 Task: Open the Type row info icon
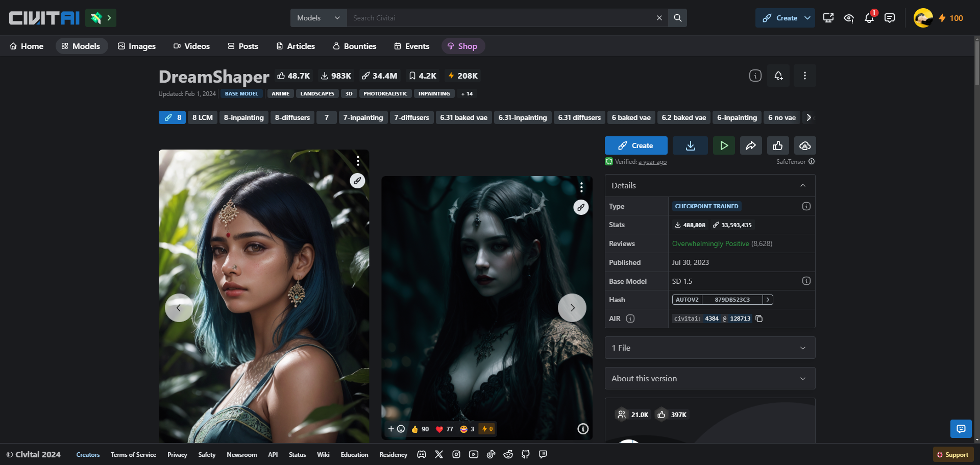(x=806, y=206)
